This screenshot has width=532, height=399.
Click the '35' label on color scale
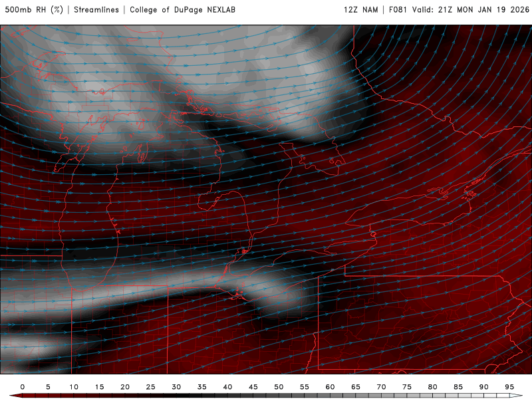click(x=202, y=387)
